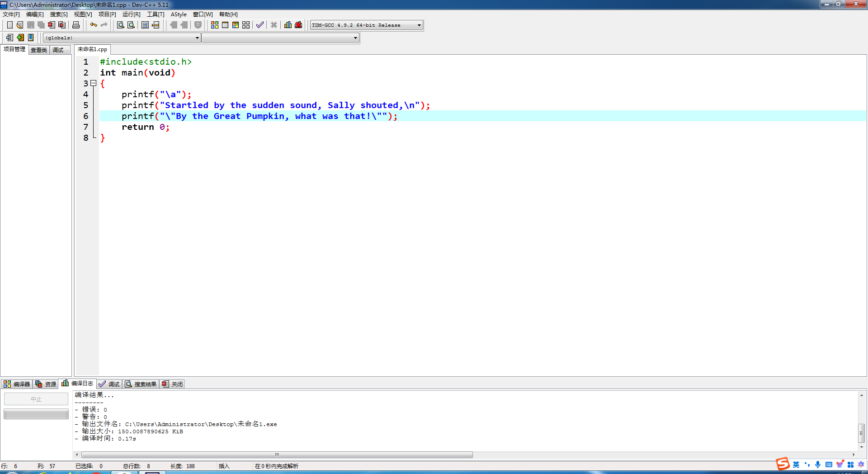Click the microphone voice input icon
The height and width of the screenshot is (474, 868).
pos(818,465)
